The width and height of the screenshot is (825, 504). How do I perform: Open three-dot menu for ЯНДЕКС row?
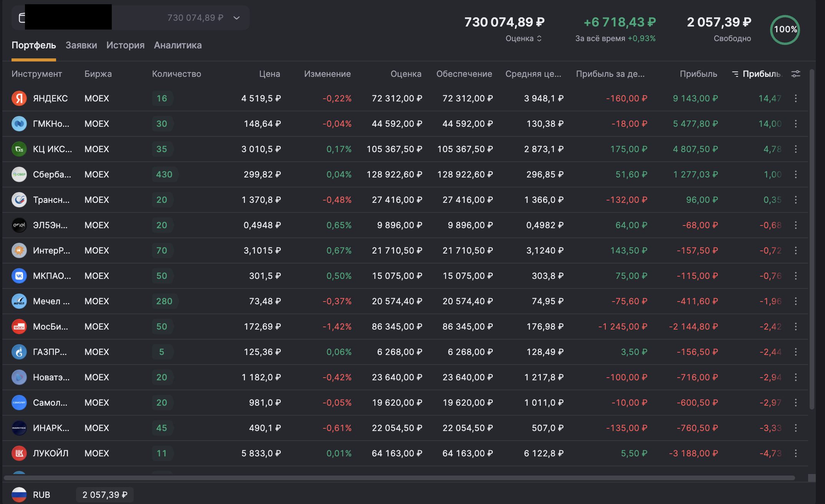(796, 98)
